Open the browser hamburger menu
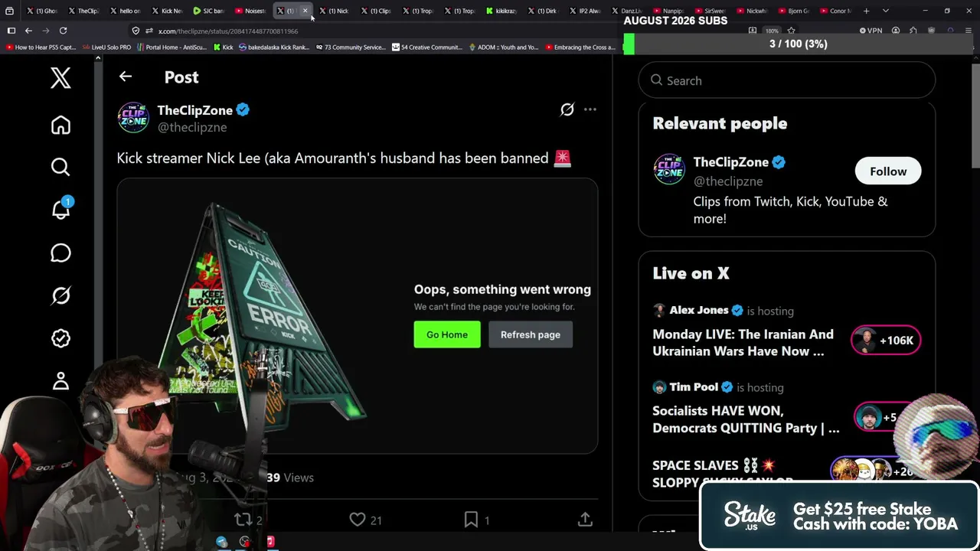 [969, 31]
